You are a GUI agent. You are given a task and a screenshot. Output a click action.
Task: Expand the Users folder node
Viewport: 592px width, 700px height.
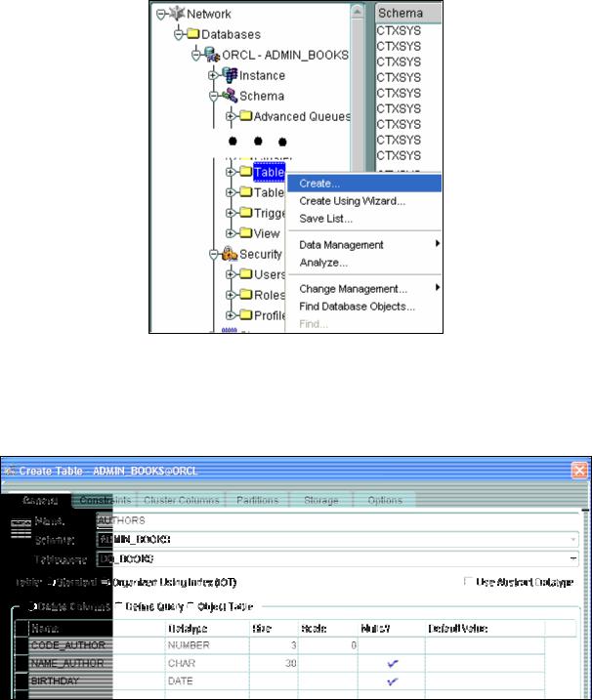point(231,274)
